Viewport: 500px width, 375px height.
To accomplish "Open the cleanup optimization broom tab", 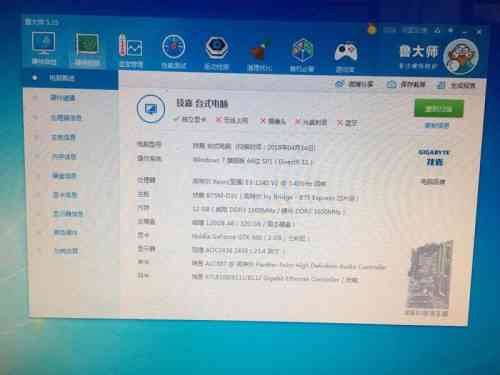I will (260, 54).
